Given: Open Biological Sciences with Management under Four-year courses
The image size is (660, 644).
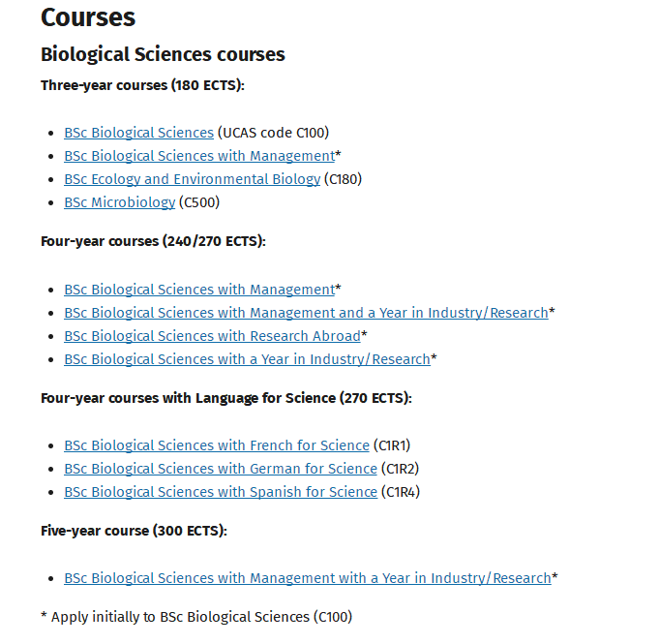Looking at the screenshot, I should click(199, 290).
